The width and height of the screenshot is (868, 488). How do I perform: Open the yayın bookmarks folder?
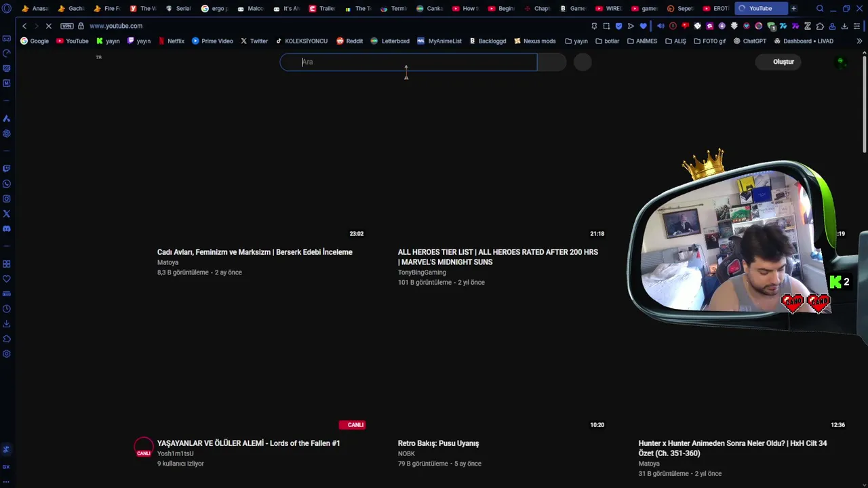[x=576, y=41]
